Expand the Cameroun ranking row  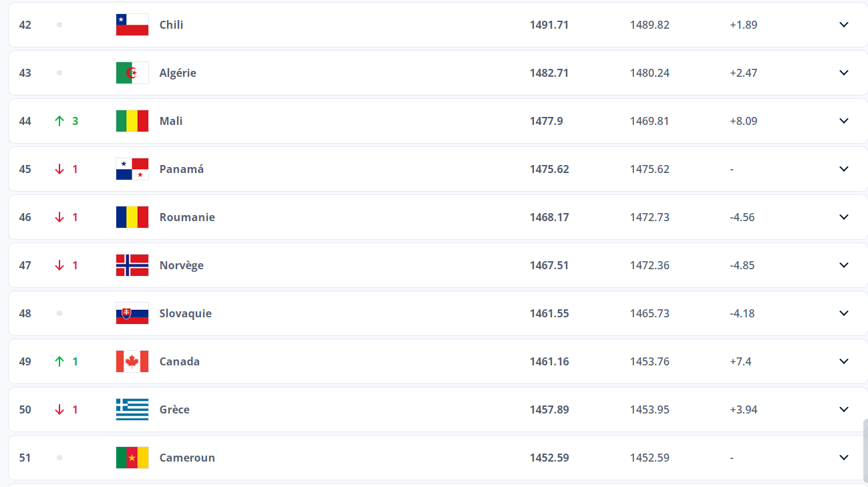pos(844,458)
